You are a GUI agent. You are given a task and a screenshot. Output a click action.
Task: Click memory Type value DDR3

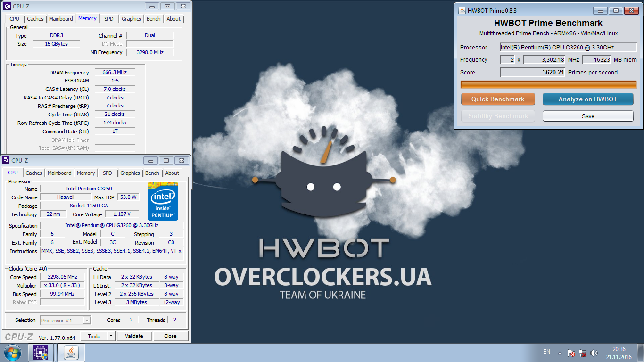pos(56,35)
